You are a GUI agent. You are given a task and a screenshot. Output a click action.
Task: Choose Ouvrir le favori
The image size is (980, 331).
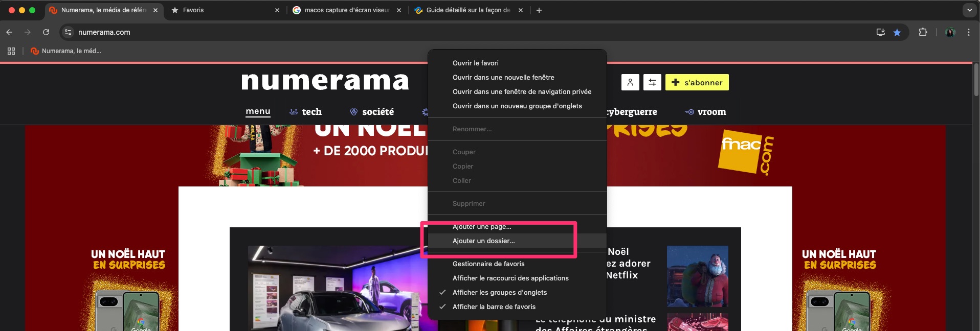coord(517,63)
